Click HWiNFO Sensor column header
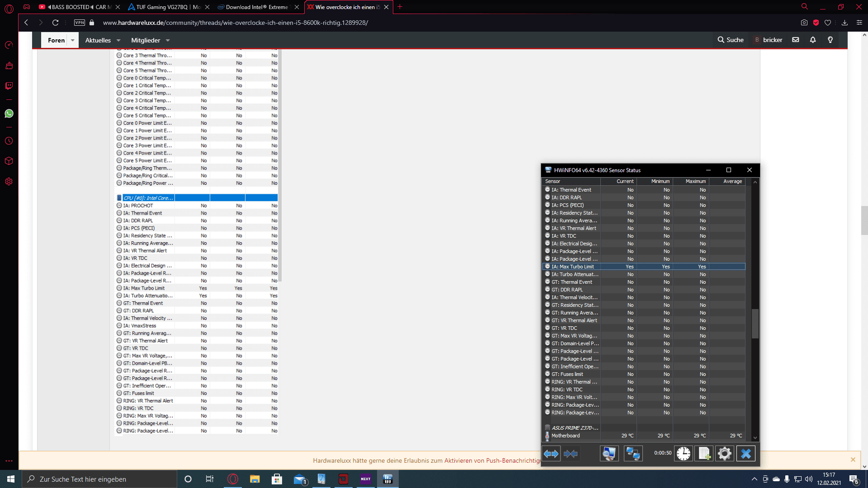Image resolution: width=868 pixels, height=488 pixels. click(x=571, y=181)
